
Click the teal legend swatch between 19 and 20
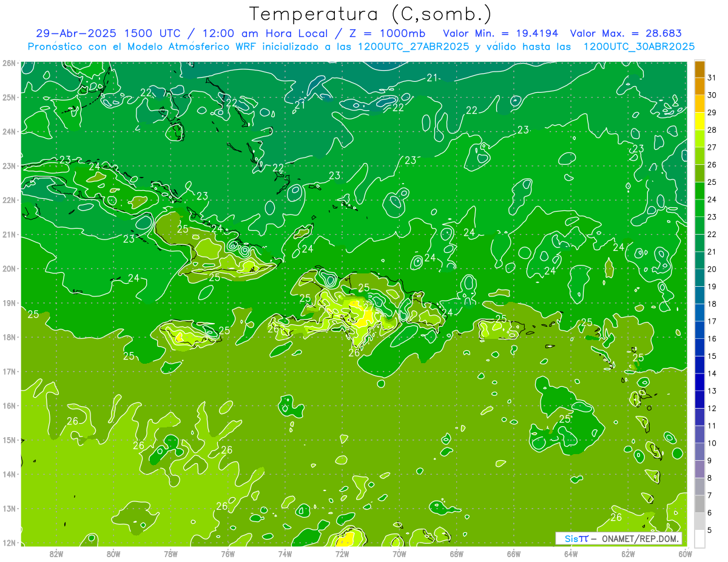click(699, 278)
